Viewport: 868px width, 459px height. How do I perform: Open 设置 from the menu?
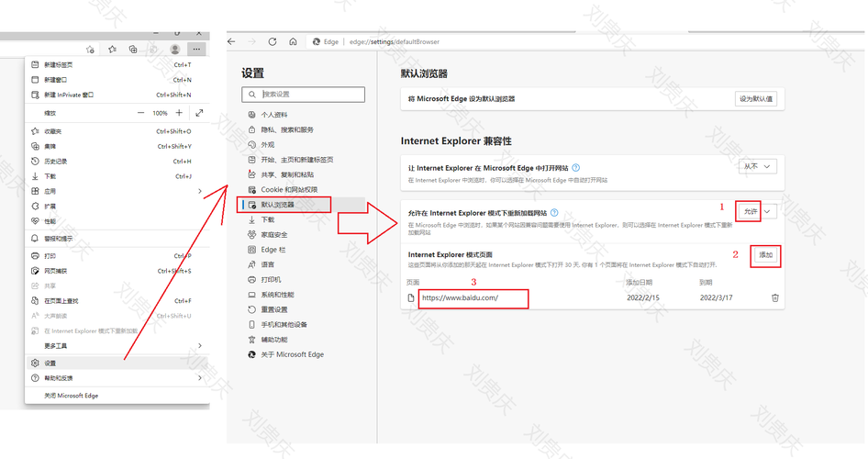pyautogui.click(x=117, y=364)
